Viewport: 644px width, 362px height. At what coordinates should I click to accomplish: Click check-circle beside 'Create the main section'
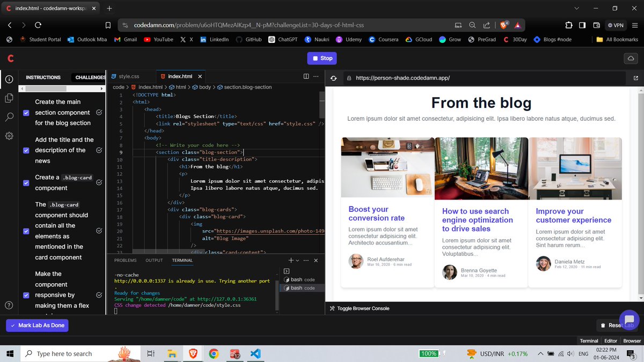point(99,113)
